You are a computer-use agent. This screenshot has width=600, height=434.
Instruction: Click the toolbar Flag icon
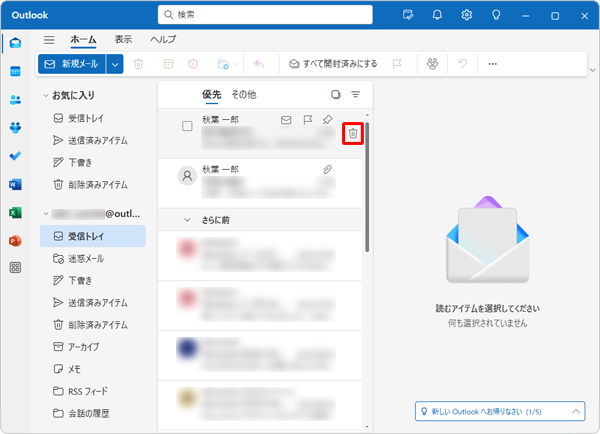(397, 64)
